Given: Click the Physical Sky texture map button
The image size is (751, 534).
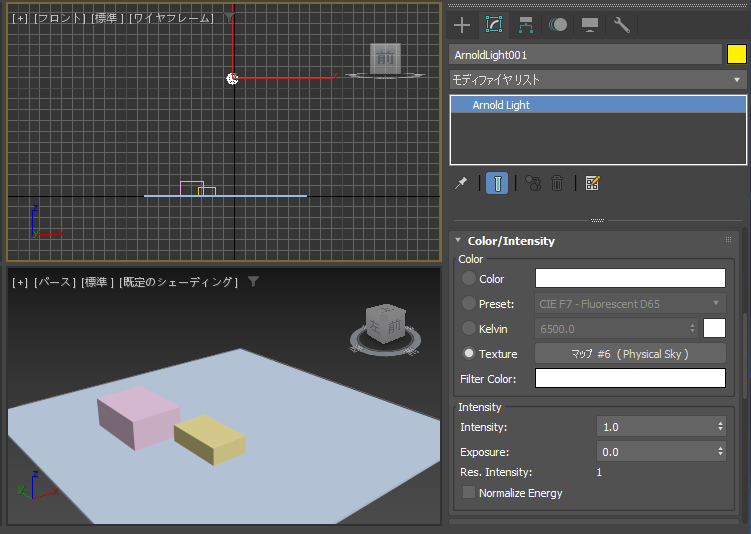Looking at the screenshot, I should pos(630,353).
